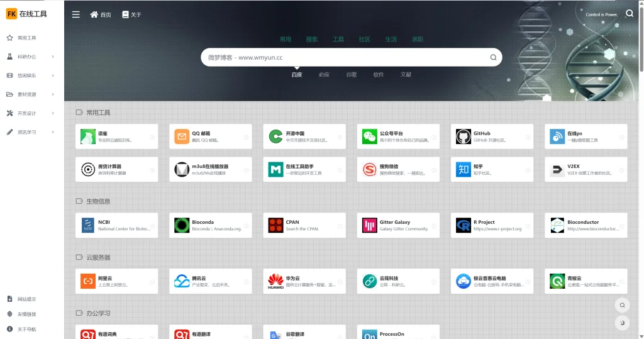Toggle night mode with the moon button

pyautogui.click(x=622, y=323)
